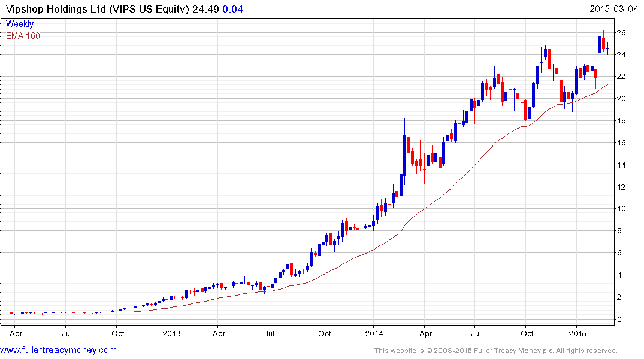This screenshot has height=359, width=644.
Task: Click the '26' price axis label
Action: tap(621, 33)
